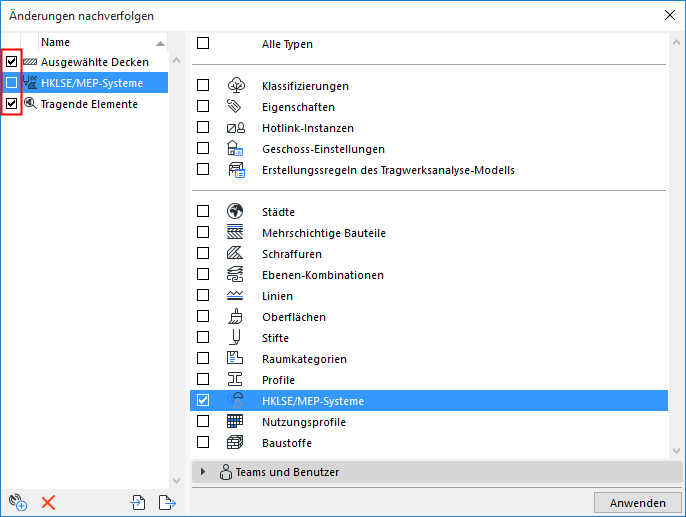Check the Klassifizierungen checkbox
This screenshot has width=686, height=517.
(x=203, y=85)
